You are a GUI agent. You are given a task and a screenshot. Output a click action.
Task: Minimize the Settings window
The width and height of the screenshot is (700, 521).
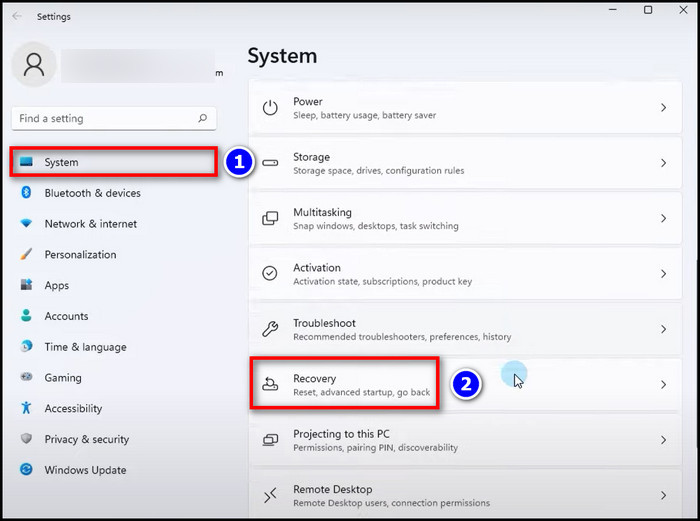613,9
